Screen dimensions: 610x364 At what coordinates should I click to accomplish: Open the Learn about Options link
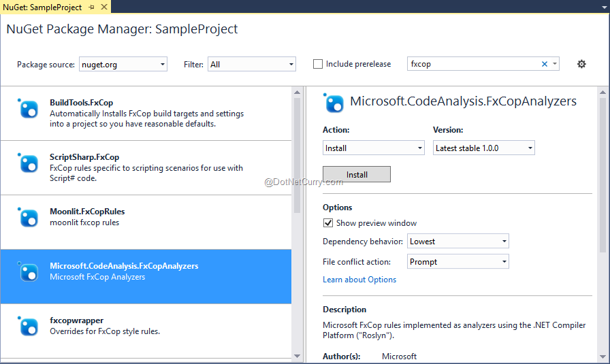[x=359, y=280]
